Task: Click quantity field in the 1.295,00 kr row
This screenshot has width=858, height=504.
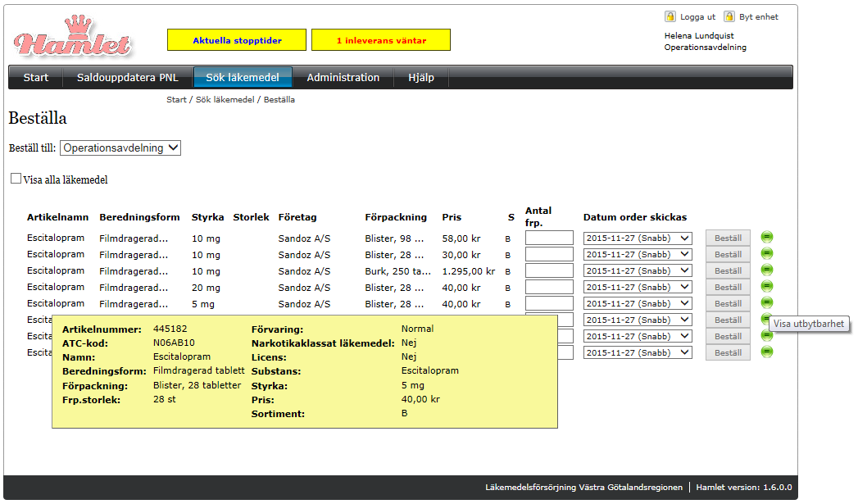Action: [x=549, y=270]
